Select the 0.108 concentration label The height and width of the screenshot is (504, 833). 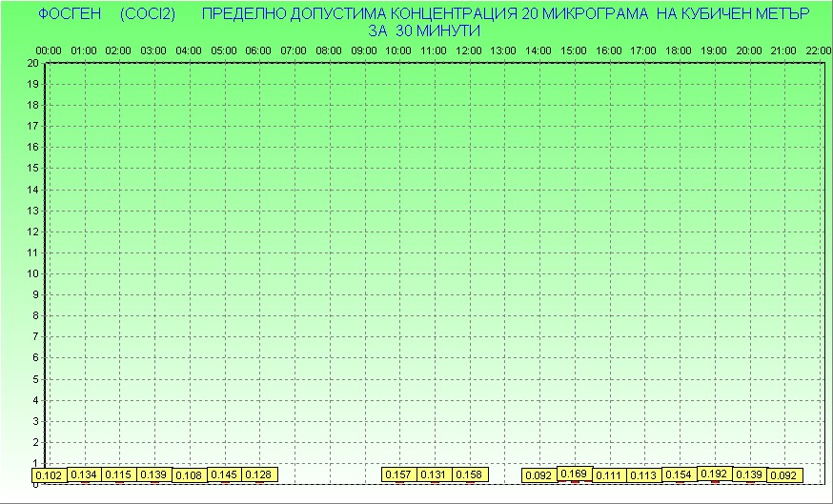pyautogui.click(x=189, y=474)
